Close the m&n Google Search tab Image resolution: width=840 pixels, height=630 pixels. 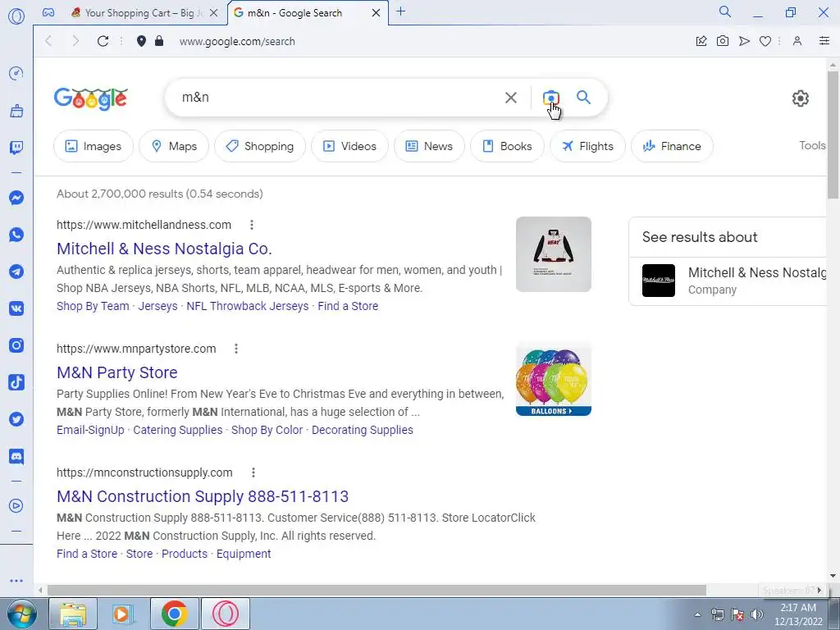point(376,13)
